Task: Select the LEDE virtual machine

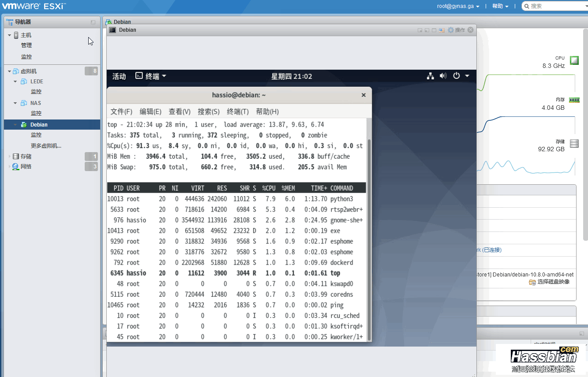Action: (37, 82)
